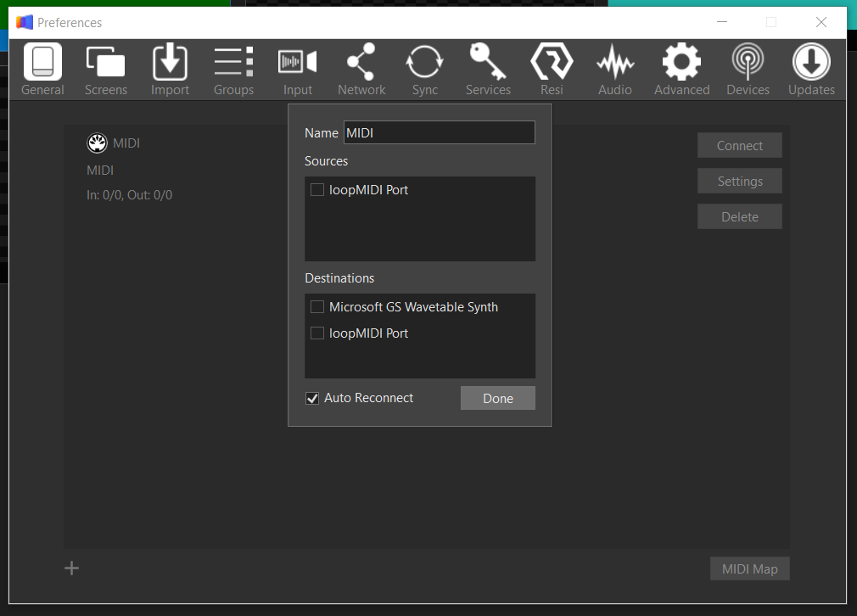Focus the Name input field
The width and height of the screenshot is (857, 616).
(440, 132)
